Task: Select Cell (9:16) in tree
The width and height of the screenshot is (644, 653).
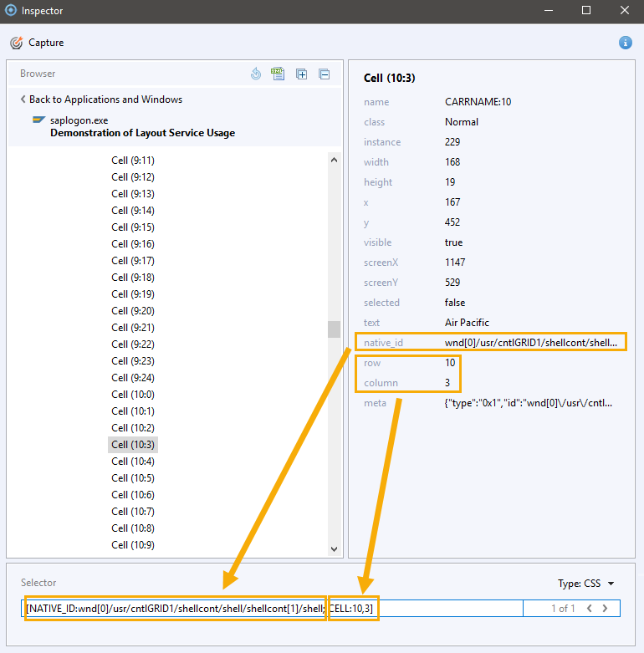Action: coord(133,243)
